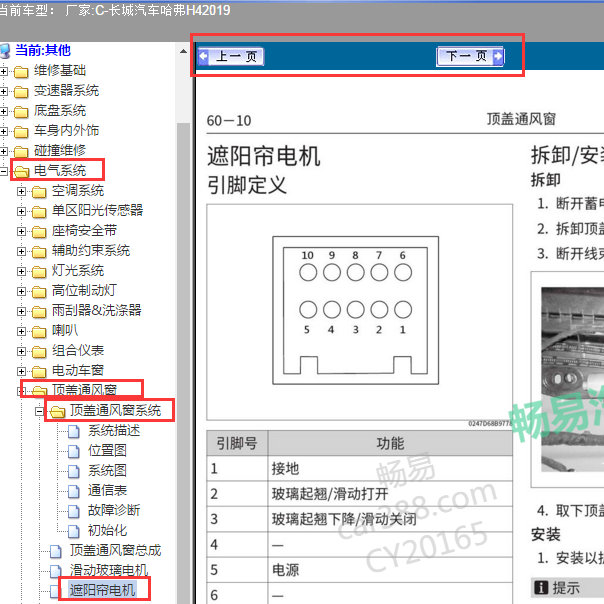
Task: Expand the 电动车窗 subfolder
Action: (22, 371)
